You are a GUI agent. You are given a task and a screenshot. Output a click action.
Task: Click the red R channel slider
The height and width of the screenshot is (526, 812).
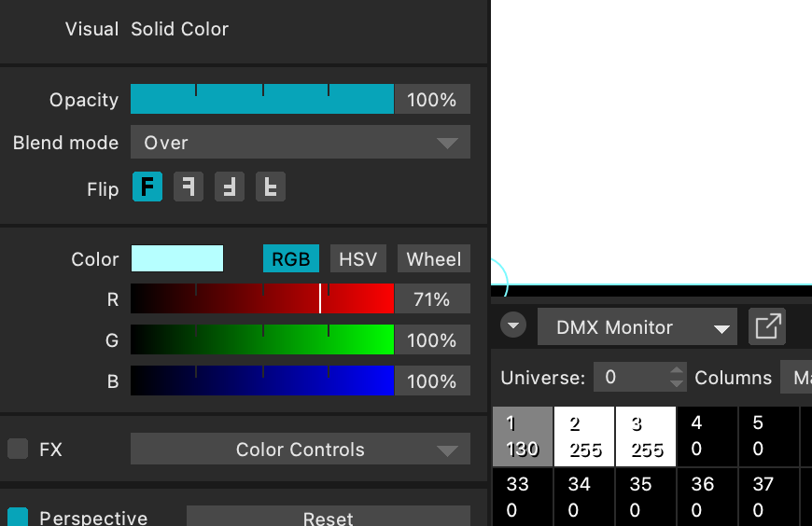(x=261, y=298)
